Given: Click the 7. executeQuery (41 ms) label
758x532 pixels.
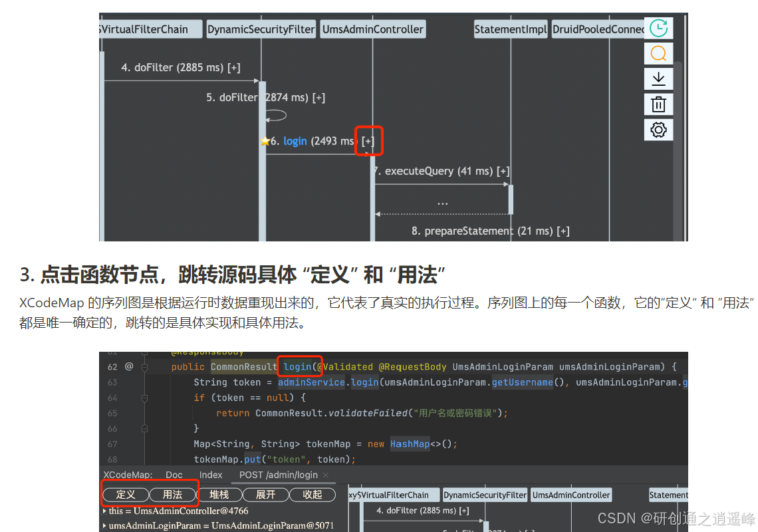Looking at the screenshot, I should pos(434,171).
